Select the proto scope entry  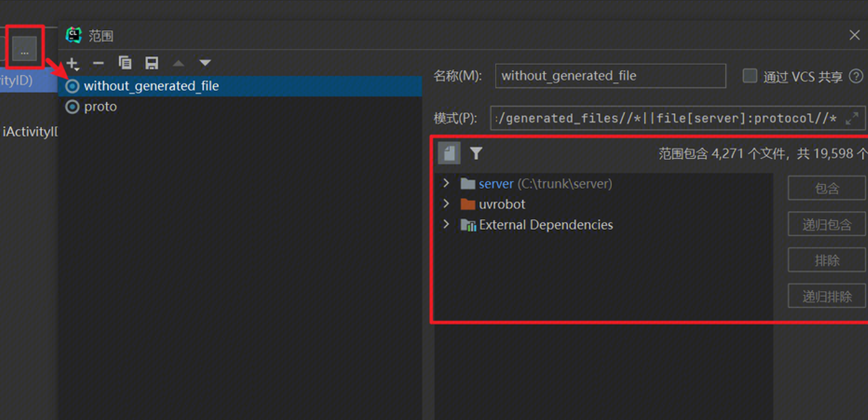100,107
